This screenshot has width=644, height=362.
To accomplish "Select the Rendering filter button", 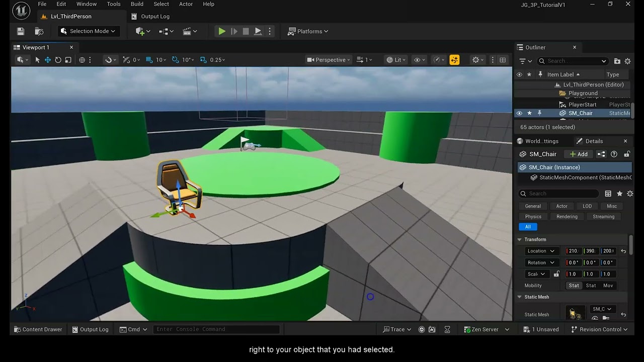I will [567, 217].
